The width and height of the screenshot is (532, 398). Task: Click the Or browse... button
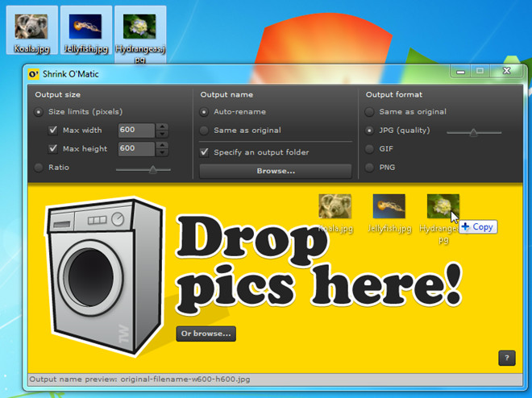tap(206, 334)
